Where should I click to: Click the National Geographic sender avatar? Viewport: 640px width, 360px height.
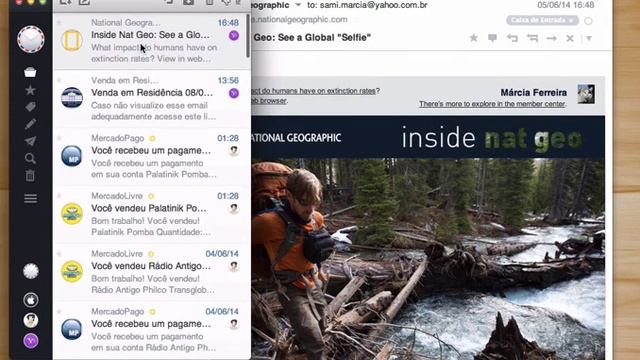[x=72, y=40]
